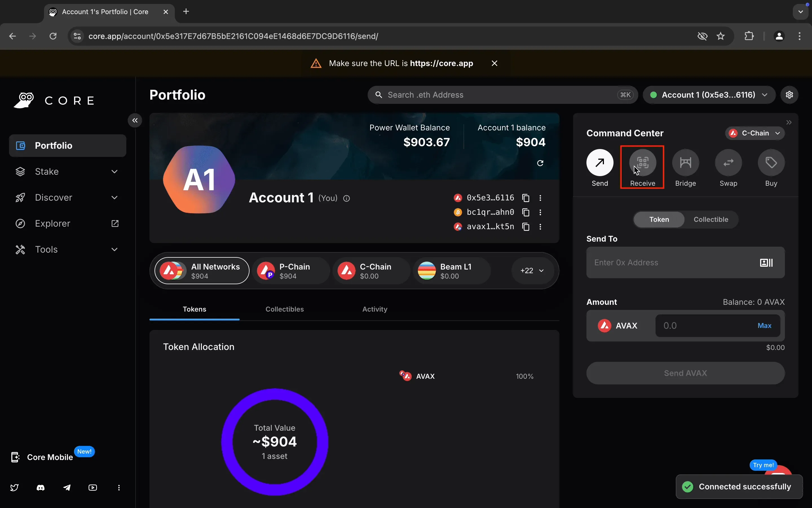Expand the Discover menu

67,198
